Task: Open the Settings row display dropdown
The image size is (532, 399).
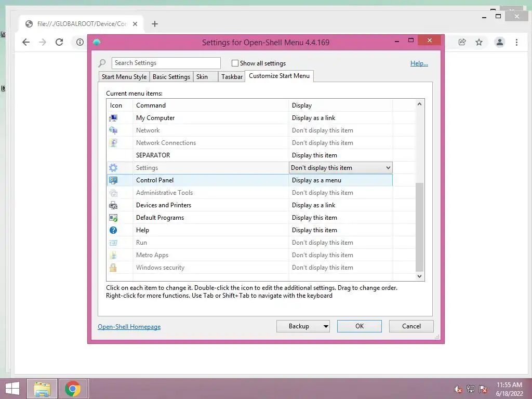Action: click(x=341, y=168)
